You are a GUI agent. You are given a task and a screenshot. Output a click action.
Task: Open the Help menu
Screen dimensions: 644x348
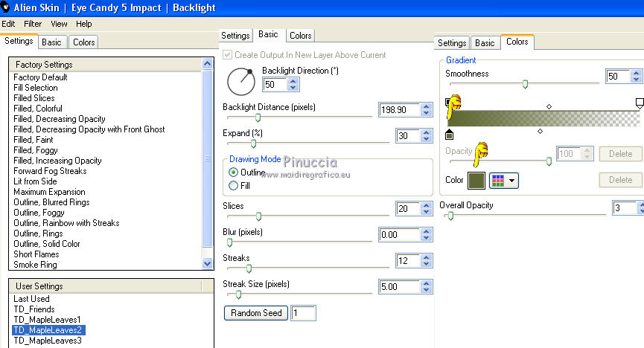coord(84,24)
